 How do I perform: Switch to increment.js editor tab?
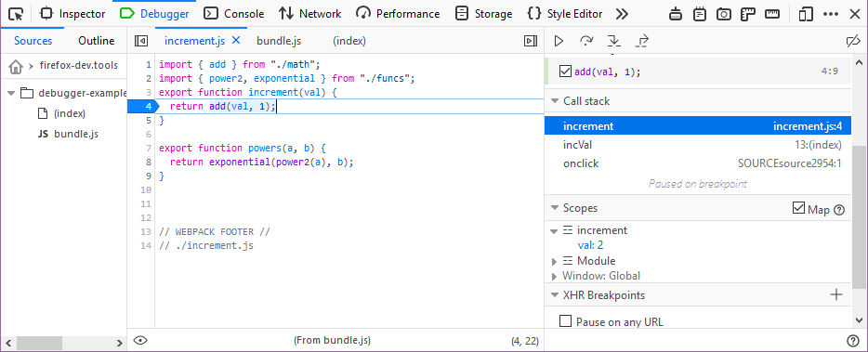(196, 41)
